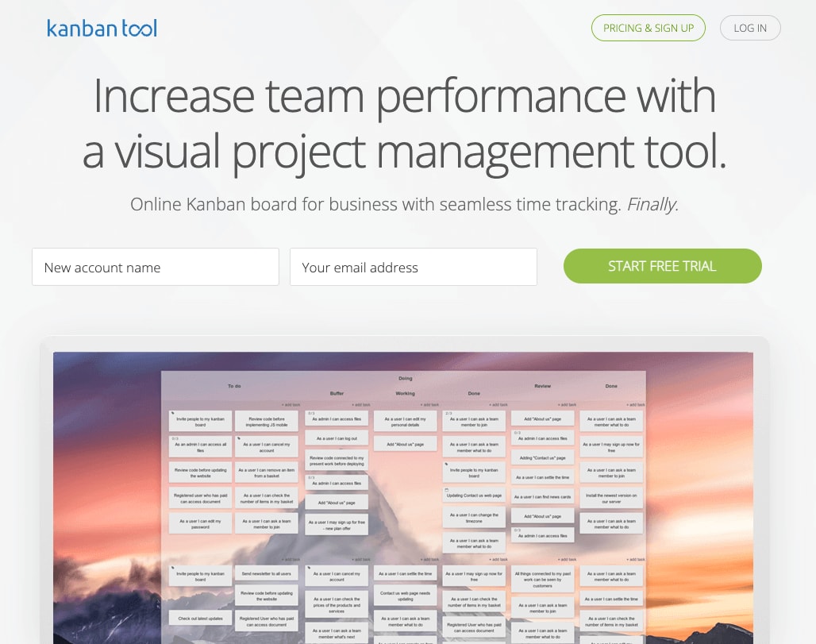Image resolution: width=816 pixels, height=644 pixels.
Task: Click the tag icon on the Done column's invite card
Action: tap(446, 464)
